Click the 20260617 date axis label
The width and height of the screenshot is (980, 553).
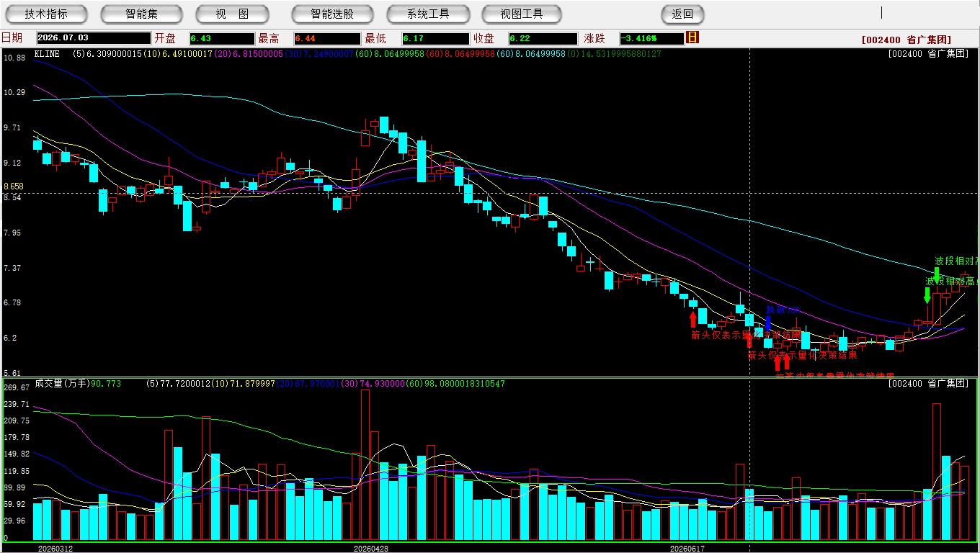(x=687, y=548)
